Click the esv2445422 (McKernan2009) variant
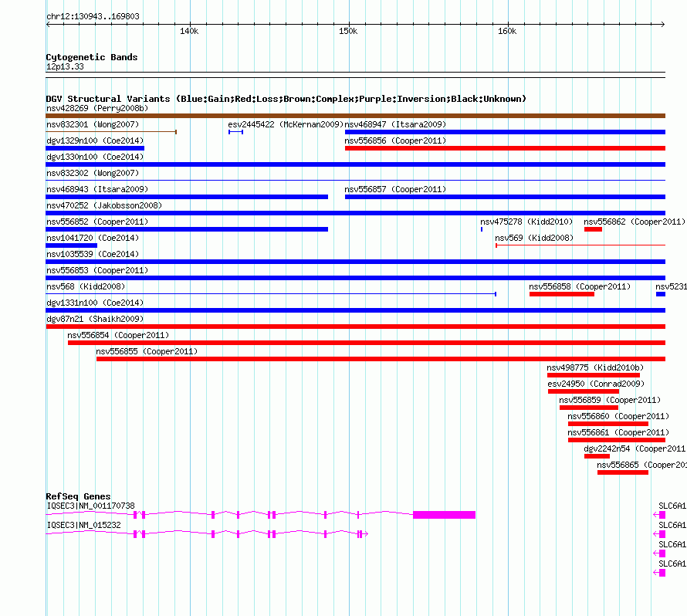Image resolution: width=687 pixels, height=616 pixels. 235,132
